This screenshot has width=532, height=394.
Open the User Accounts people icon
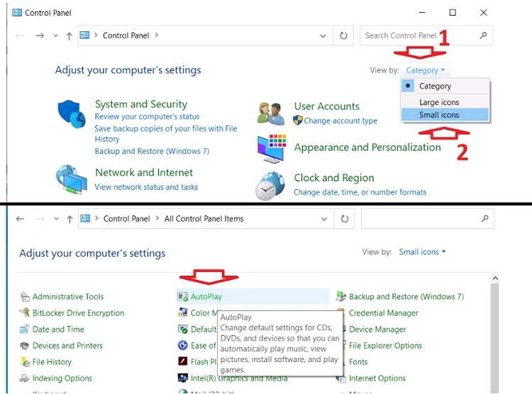pyautogui.click(x=270, y=114)
